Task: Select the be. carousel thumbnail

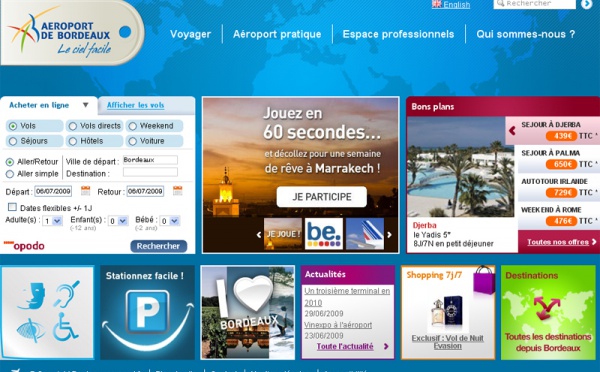Action: (324, 234)
